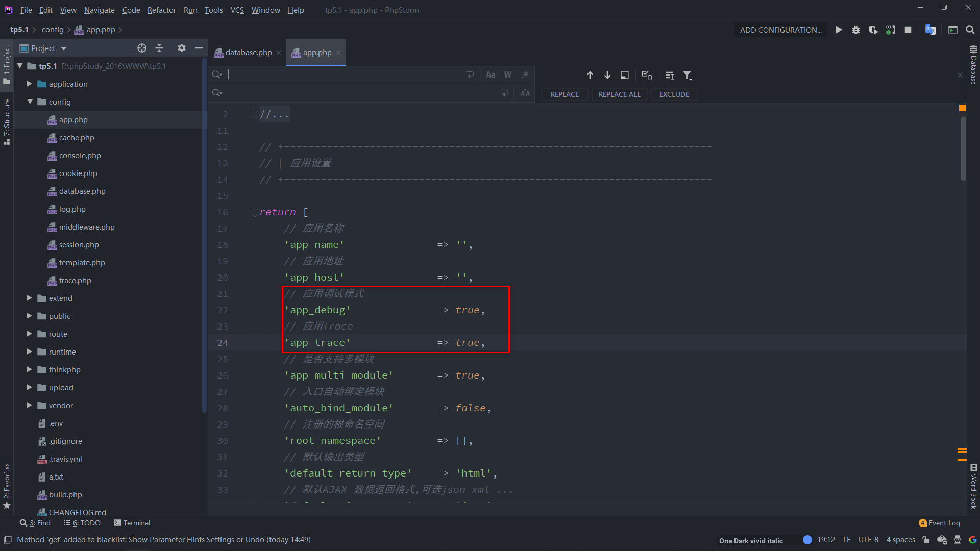Screen dimensions: 980x551
Task: Add new line in search field
Action: click(470, 75)
